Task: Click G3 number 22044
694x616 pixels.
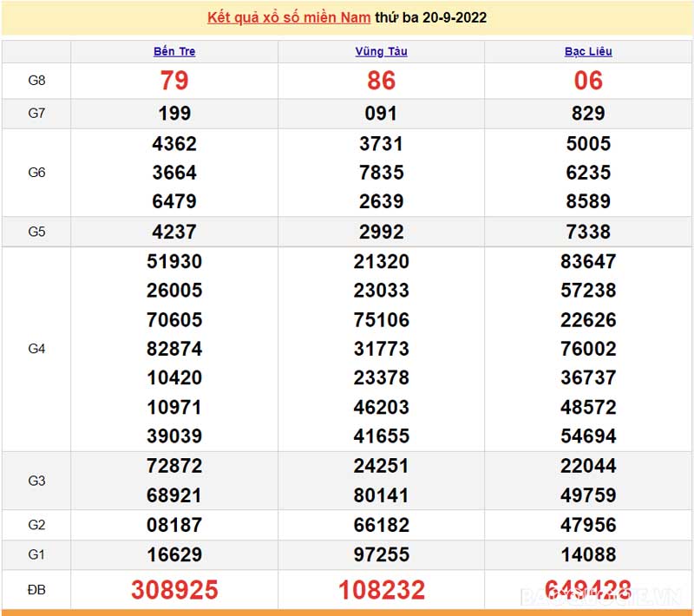Action: click(x=588, y=466)
